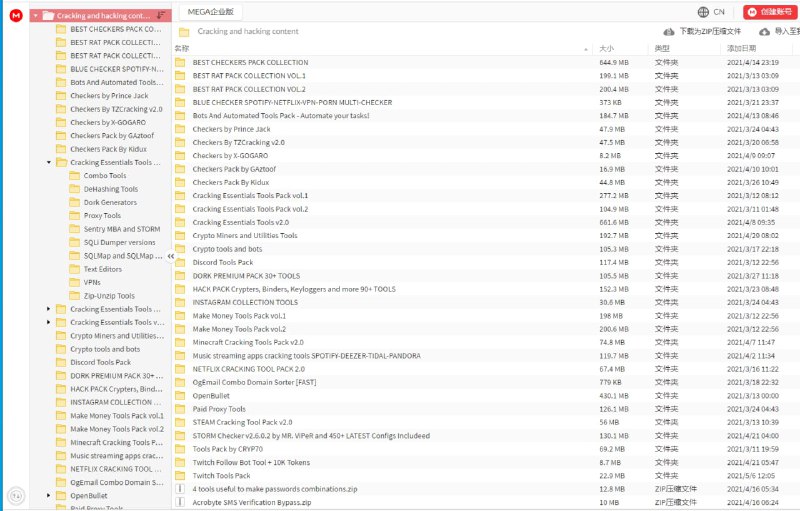The height and width of the screenshot is (511, 800).
Task: Click the download as ZIP text button
Action: (710, 32)
